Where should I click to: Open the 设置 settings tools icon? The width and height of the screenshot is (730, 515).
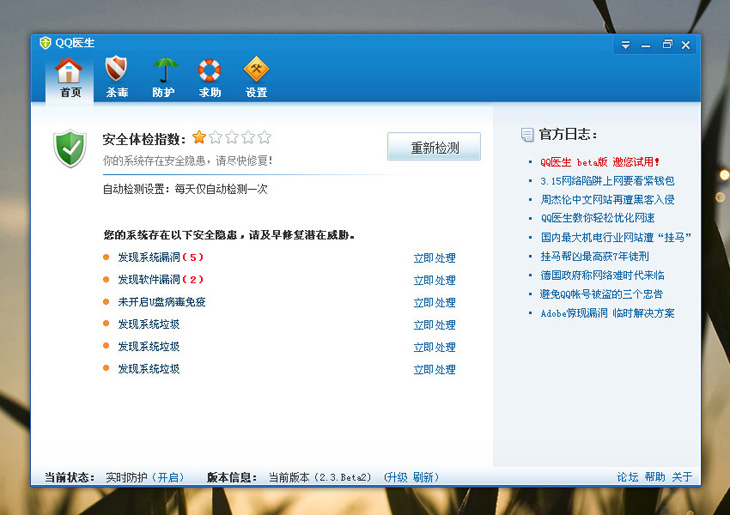click(x=256, y=69)
